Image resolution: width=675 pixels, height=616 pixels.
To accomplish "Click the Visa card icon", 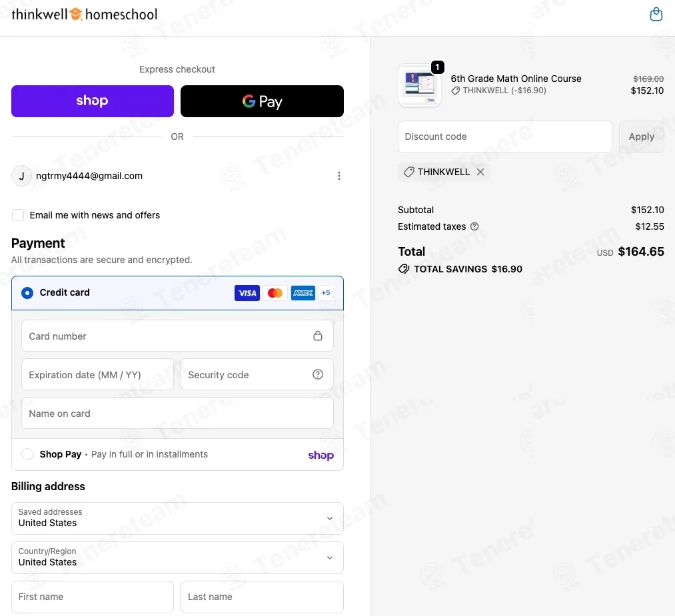I will 247,292.
